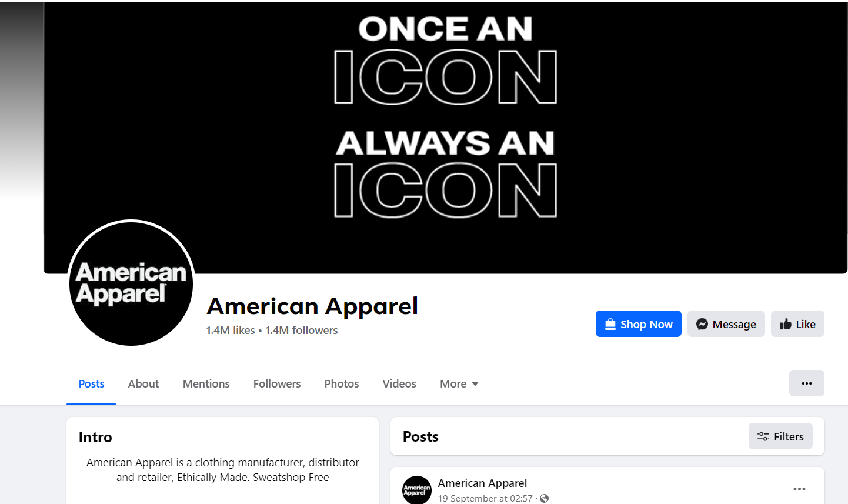
Task: Open the post options three-dot menu
Action: [x=799, y=489]
